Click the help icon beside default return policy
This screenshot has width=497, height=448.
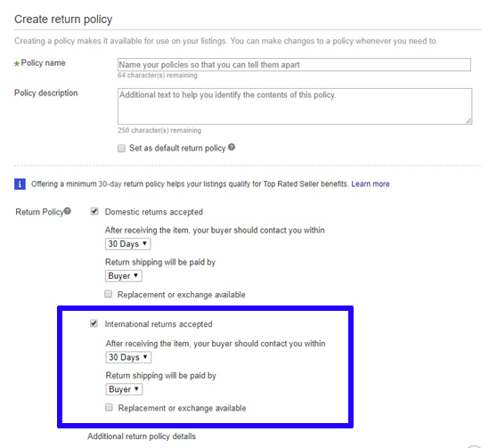(x=232, y=147)
